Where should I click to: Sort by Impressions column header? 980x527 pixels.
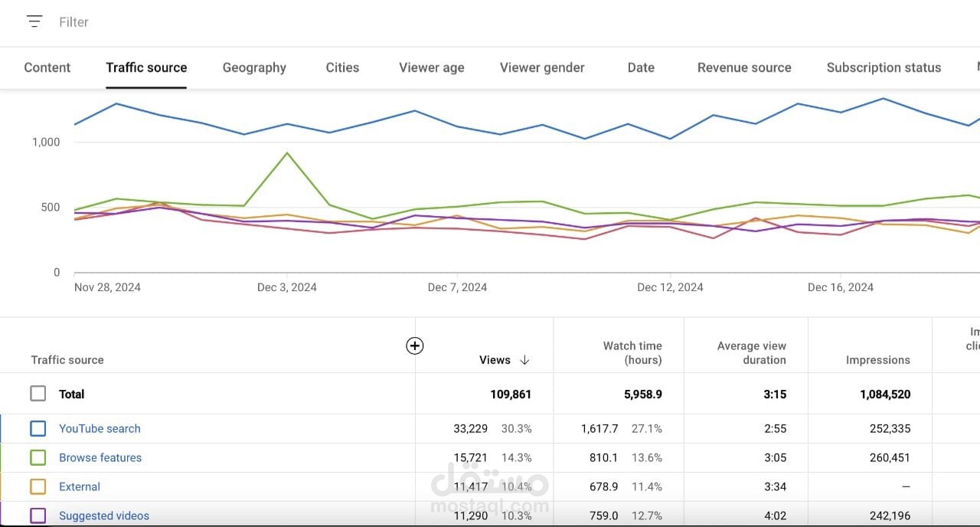click(x=878, y=360)
